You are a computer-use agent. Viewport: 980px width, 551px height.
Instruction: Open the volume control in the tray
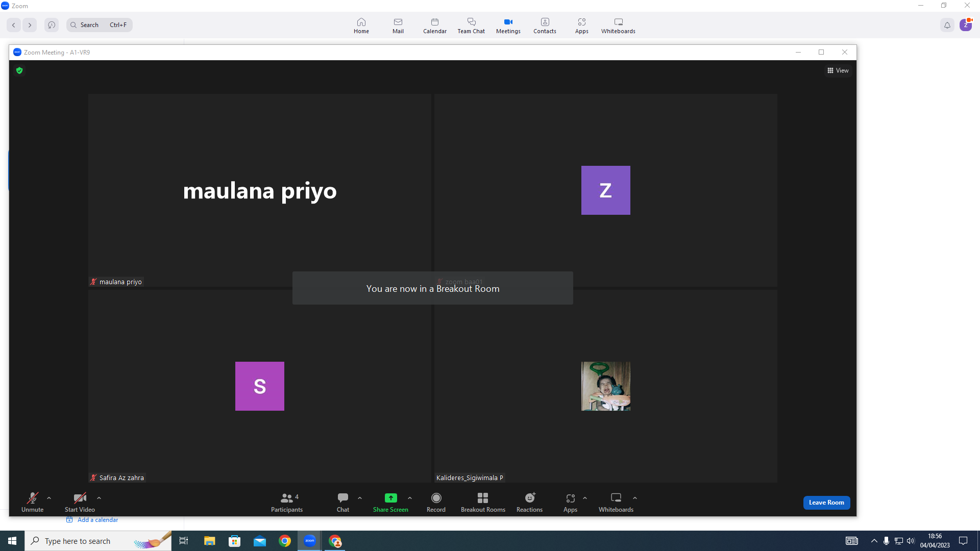tap(911, 541)
